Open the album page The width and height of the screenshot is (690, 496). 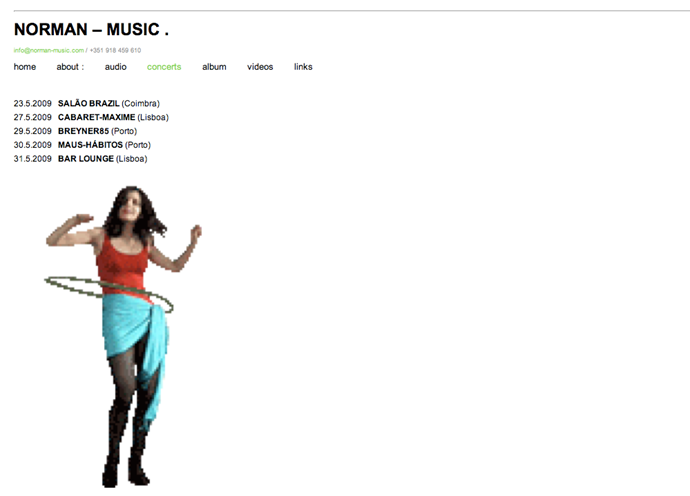(x=214, y=67)
